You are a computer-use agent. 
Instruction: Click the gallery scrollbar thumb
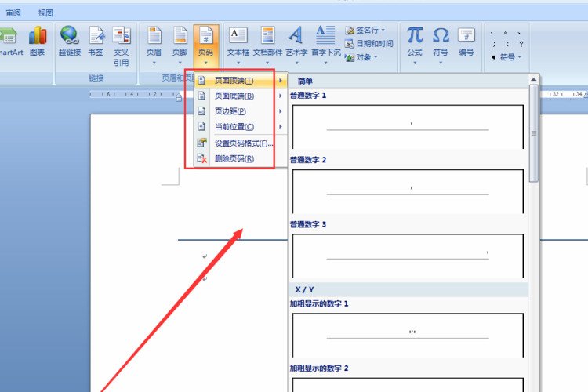tap(534, 133)
